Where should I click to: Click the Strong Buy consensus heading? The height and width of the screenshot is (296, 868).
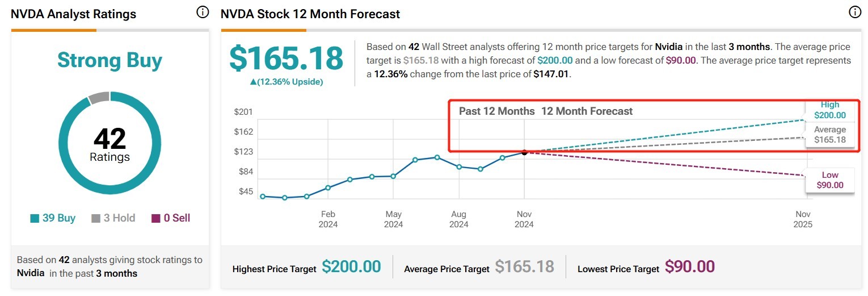[109, 60]
